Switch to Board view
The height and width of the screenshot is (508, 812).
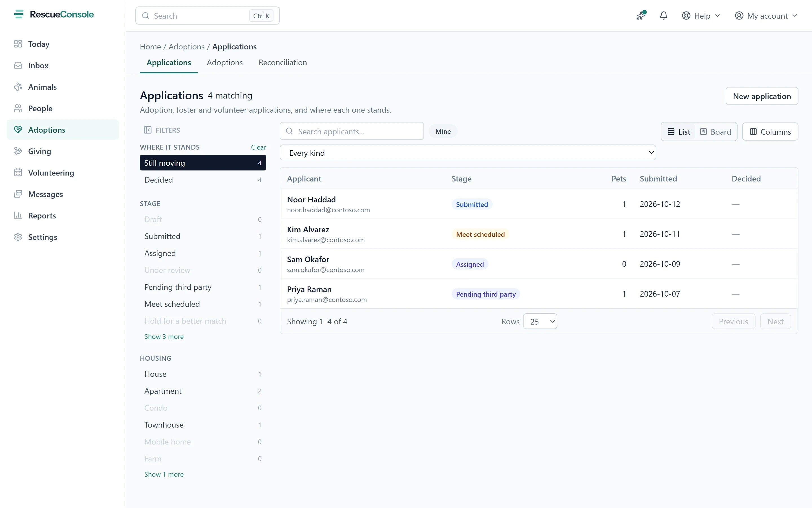715,132
